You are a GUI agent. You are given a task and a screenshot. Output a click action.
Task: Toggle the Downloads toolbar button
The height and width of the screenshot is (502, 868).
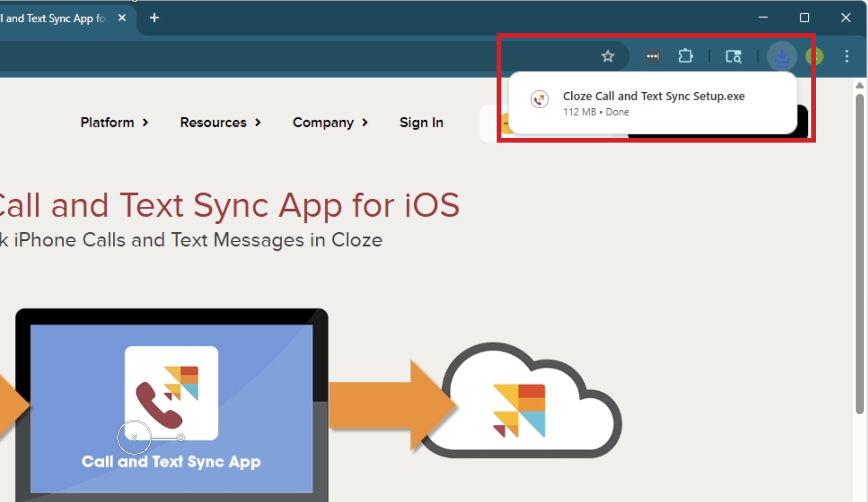click(x=782, y=56)
